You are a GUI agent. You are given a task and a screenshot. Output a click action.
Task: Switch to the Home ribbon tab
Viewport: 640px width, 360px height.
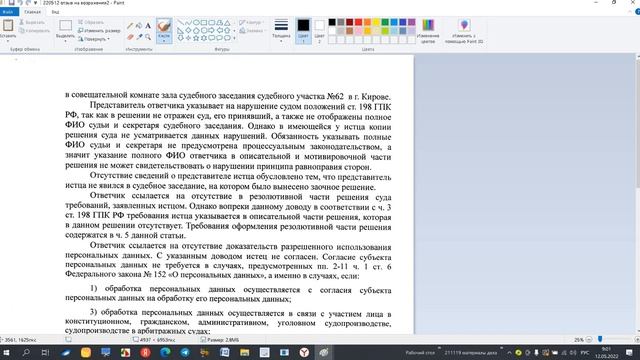(x=32, y=12)
